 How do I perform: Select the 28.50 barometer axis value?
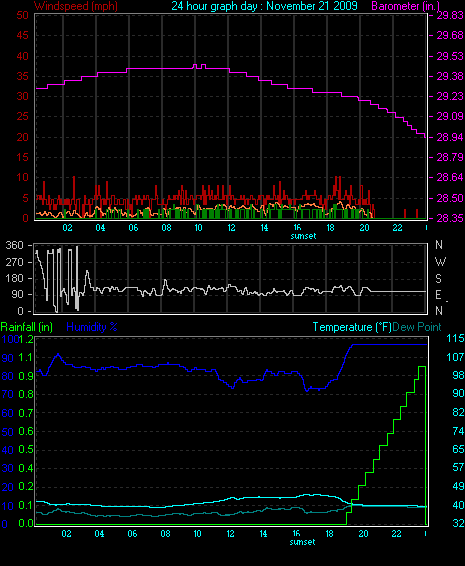(450, 198)
